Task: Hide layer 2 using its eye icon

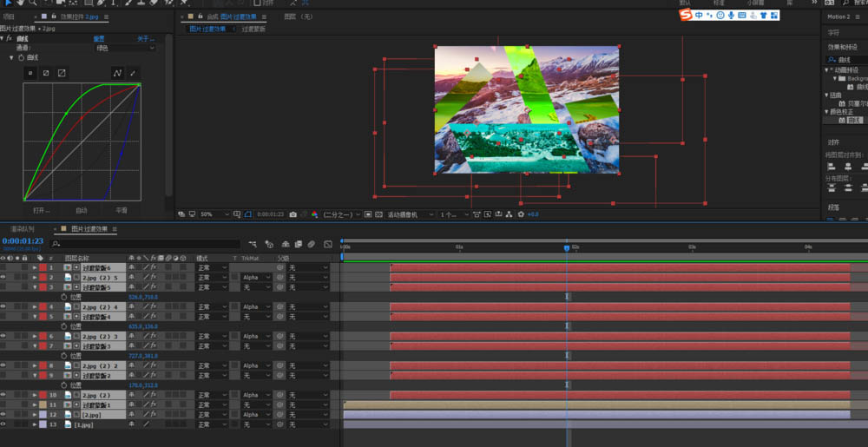Action: point(3,277)
